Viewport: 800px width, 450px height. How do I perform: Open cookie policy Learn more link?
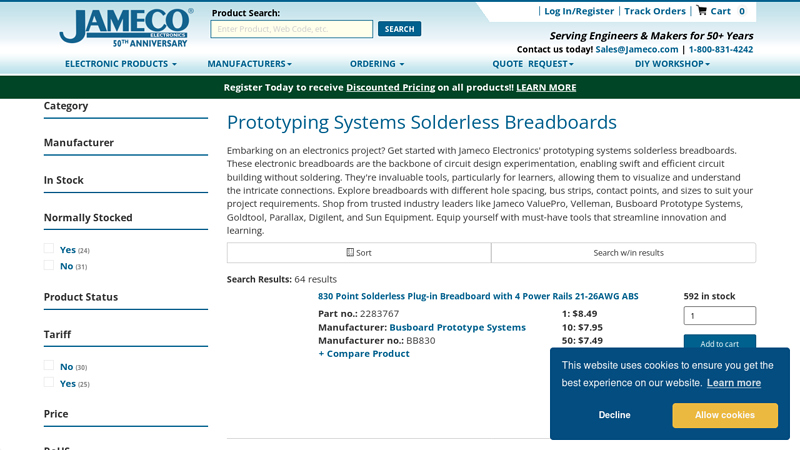click(x=734, y=383)
